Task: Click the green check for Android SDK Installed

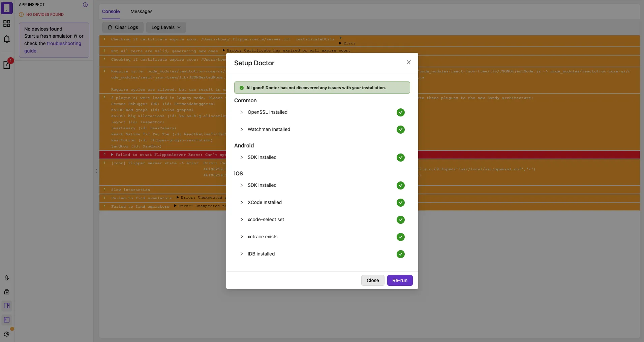Action: pyautogui.click(x=401, y=158)
